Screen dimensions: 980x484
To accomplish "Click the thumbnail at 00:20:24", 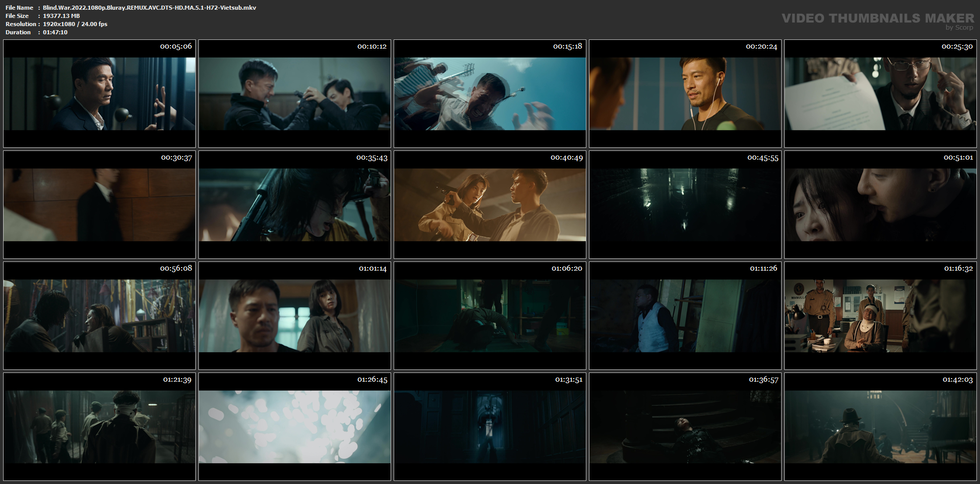I will [x=685, y=94].
